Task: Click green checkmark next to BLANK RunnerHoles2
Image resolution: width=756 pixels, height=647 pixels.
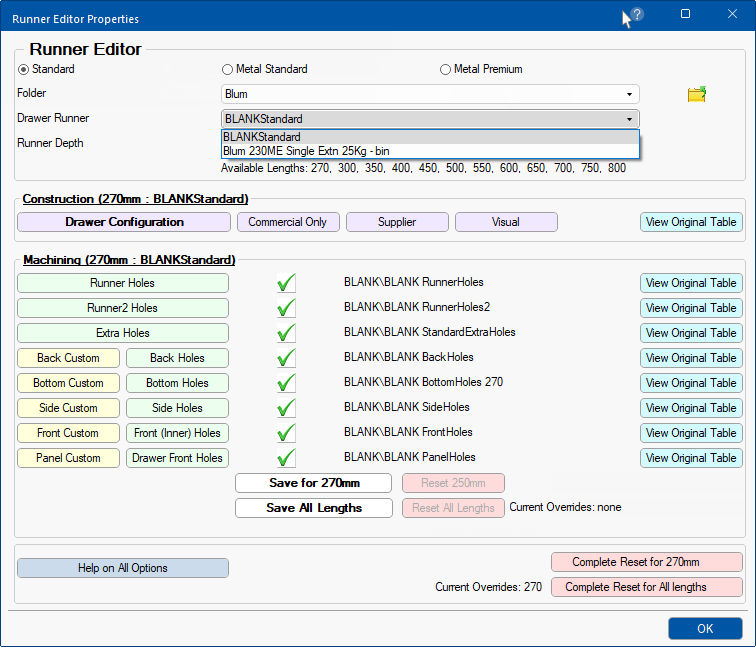Action: pyautogui.click(x=286, y=308)
